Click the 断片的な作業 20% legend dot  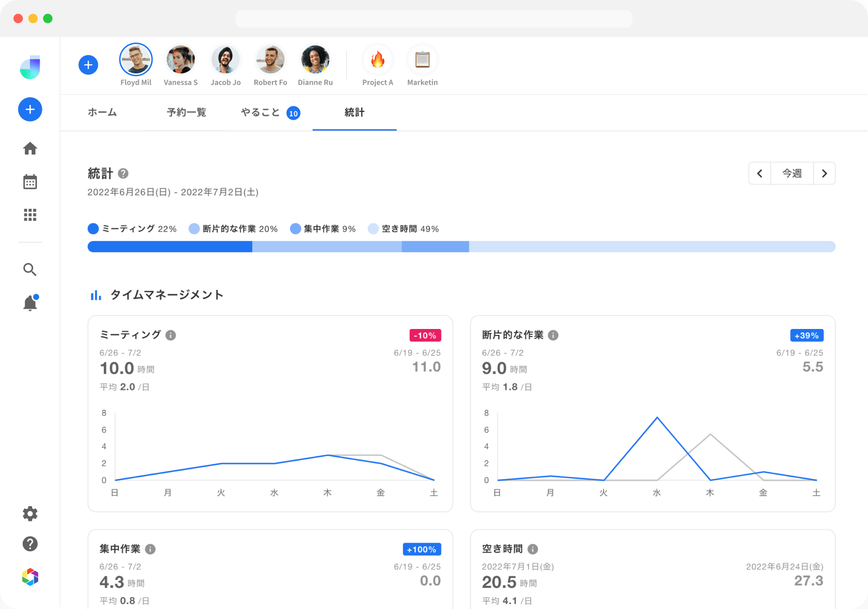194,228
